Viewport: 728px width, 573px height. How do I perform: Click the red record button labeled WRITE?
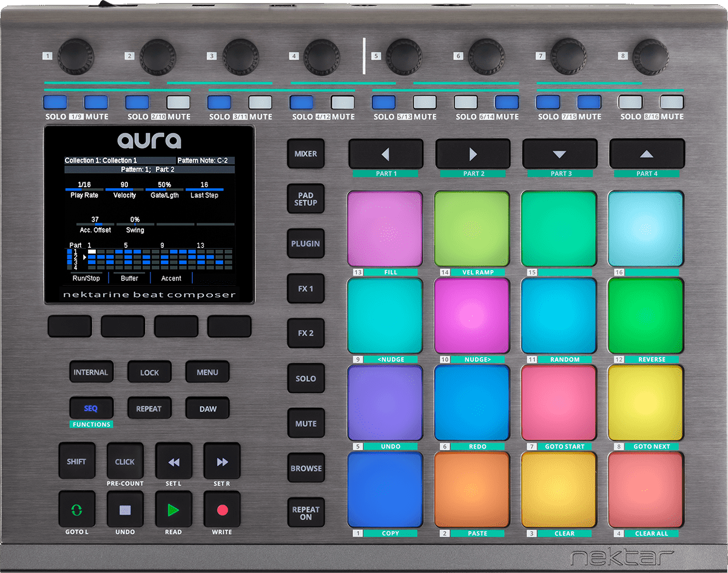tap(222, 509)
